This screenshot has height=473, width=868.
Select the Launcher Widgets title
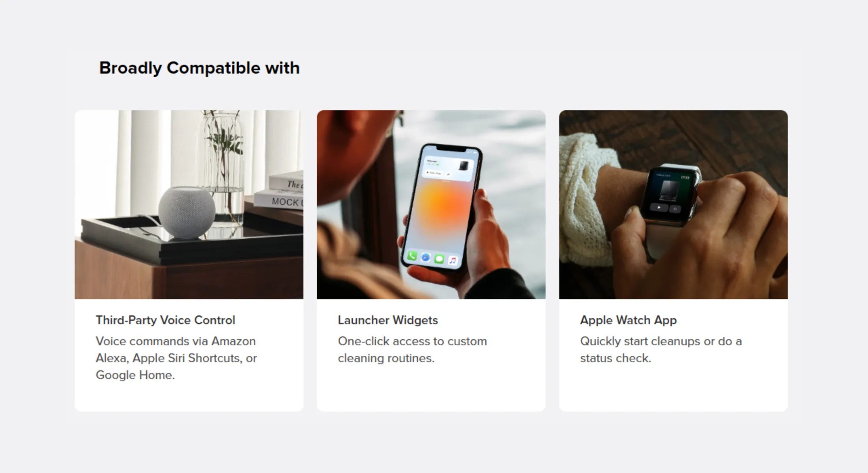388,320
